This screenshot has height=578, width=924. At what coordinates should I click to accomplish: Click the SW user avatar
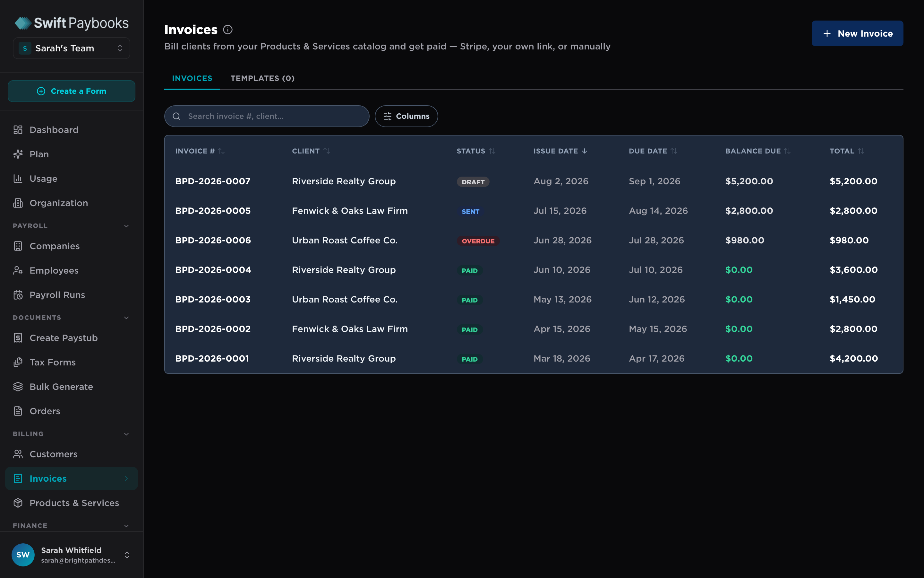coord(23,555)
